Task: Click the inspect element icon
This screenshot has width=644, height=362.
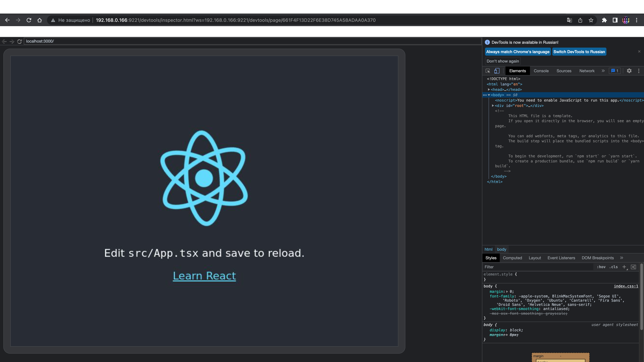Action: [487, 71]
